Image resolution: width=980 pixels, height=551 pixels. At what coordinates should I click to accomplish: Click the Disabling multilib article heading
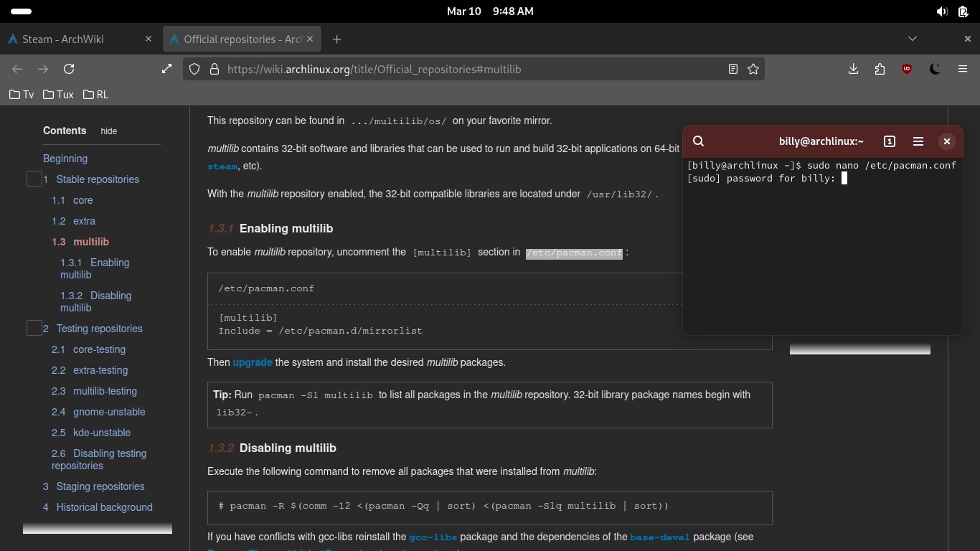[x=288, y=448]
